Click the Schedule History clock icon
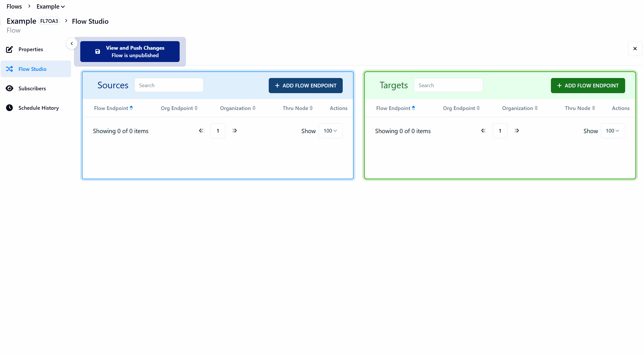This screenshot has width=644, height=354. [9, 108]
